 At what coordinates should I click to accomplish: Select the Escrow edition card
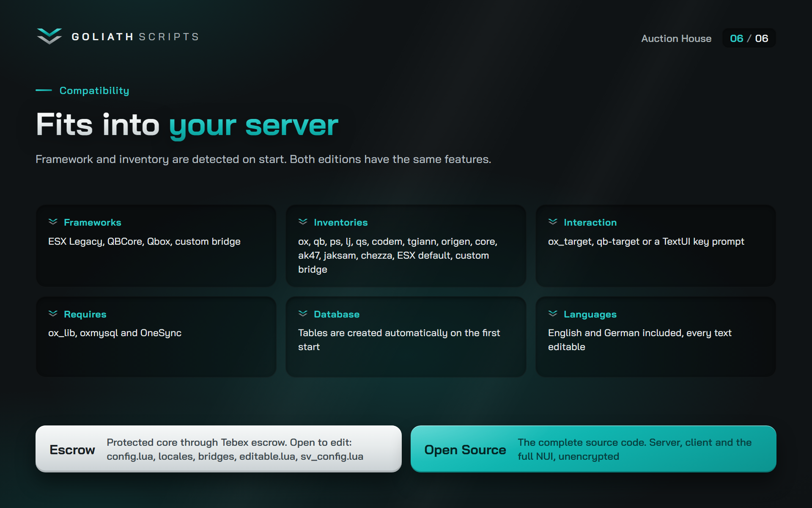click(219, 449)
